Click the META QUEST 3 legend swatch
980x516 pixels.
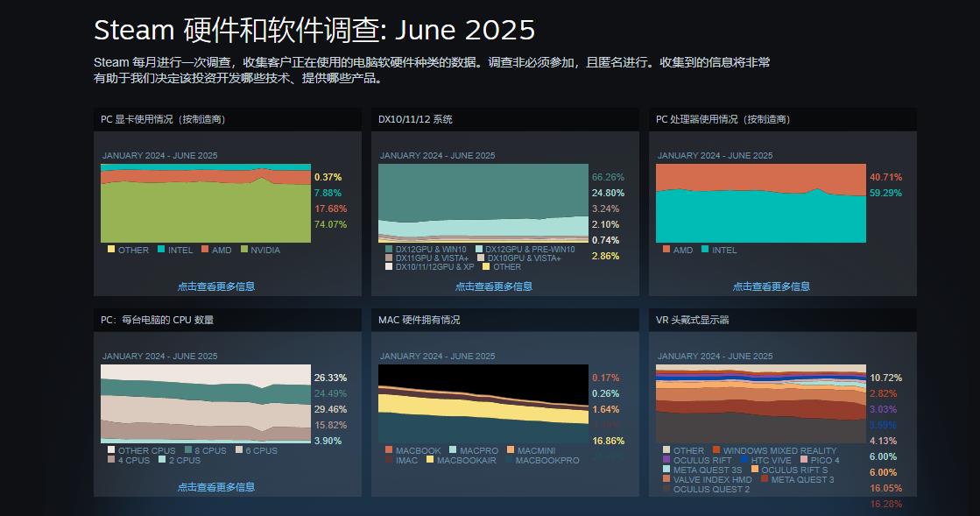[x=765, y=479]
